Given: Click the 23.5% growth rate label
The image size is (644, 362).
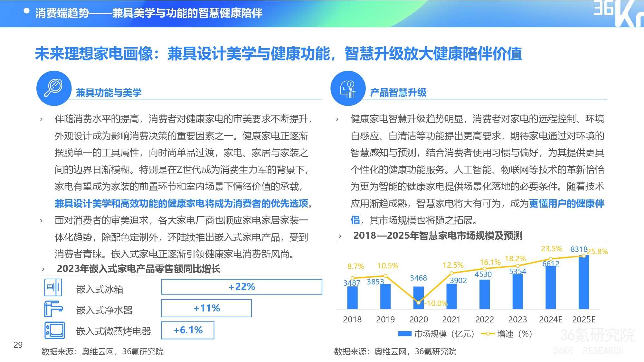Looking at the screenshot, I should tap(551, 249).
